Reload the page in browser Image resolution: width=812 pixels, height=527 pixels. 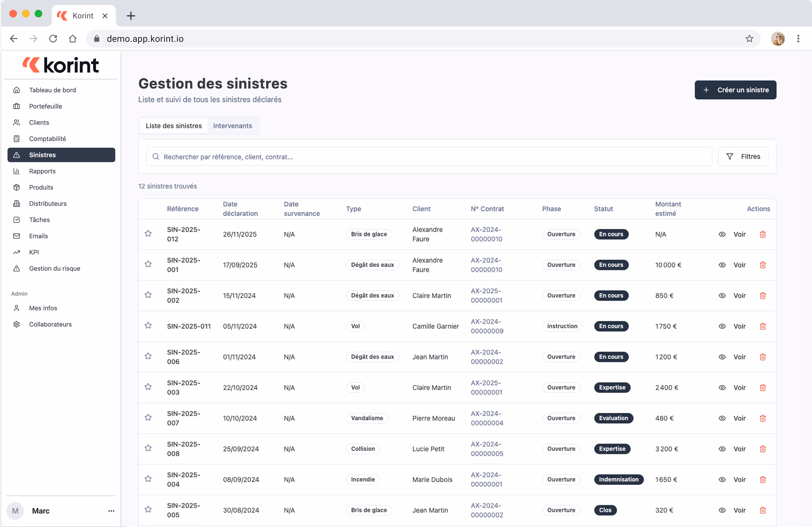tap(53, 38)
